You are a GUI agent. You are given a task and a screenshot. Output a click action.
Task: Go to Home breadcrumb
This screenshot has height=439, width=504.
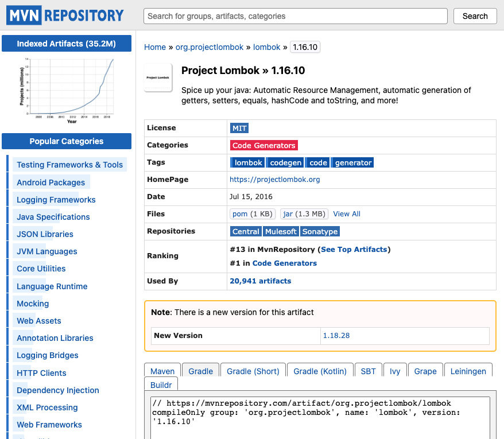pyautogui.click(x=155, y=47)
